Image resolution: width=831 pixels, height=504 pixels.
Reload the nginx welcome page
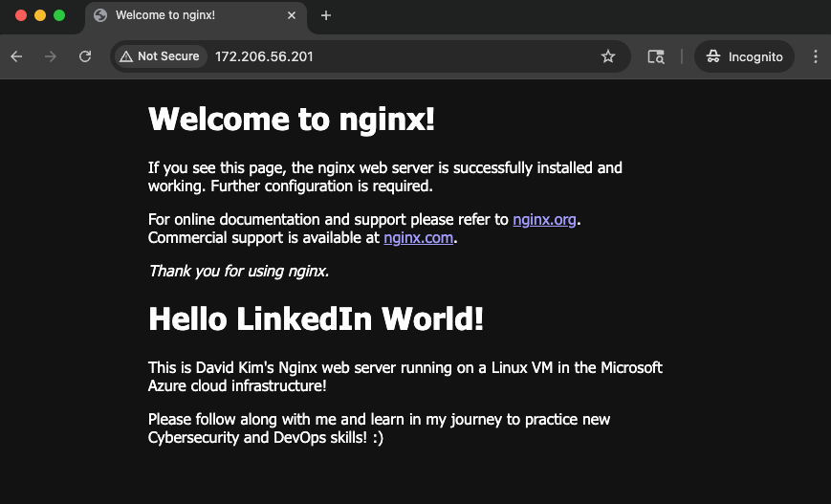pos(85,56)
